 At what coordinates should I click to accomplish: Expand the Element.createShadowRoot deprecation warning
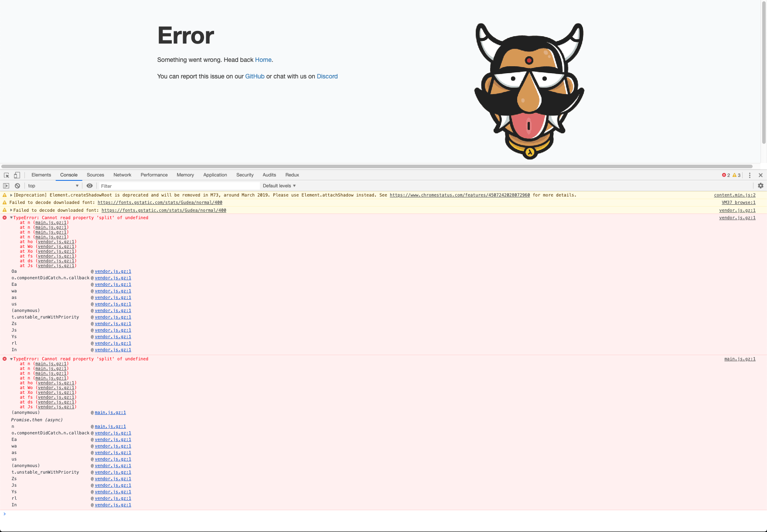tap(10, 195)
